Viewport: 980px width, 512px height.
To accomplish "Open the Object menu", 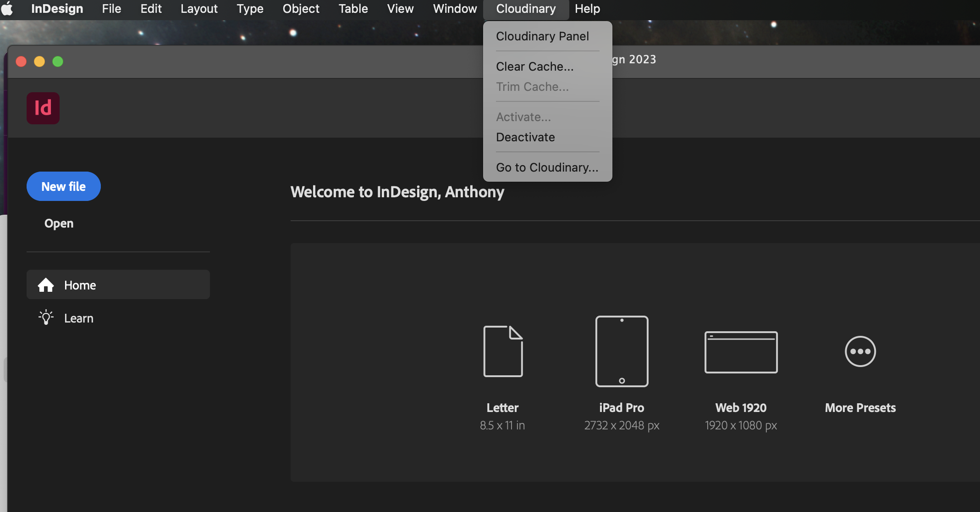I will [x=301, y=9].
